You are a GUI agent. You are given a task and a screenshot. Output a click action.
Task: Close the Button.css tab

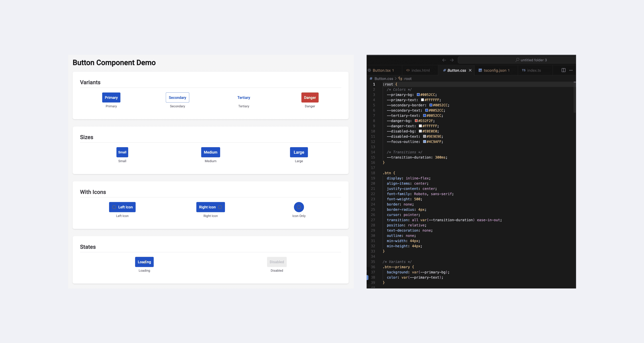pos(470,70)
